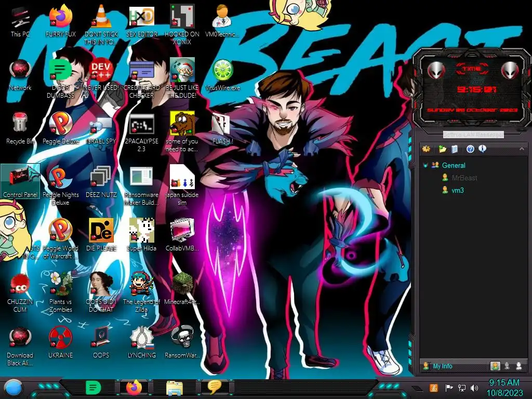Open the Recycle Bin

(20, 128)
